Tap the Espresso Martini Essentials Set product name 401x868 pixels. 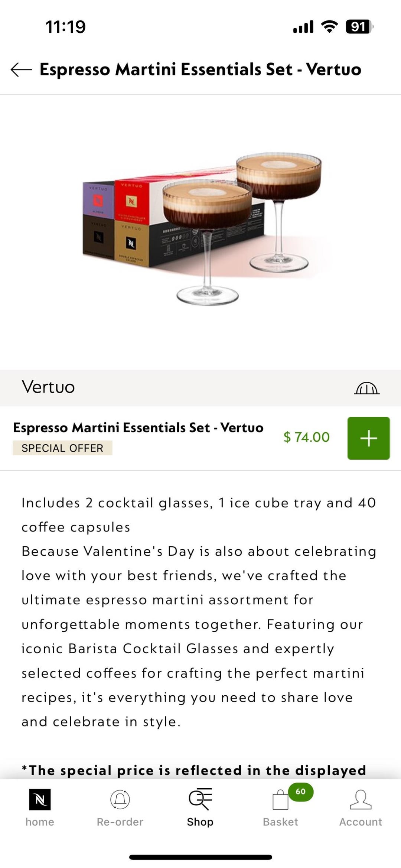pyautogui.click(x=138, y=428)
